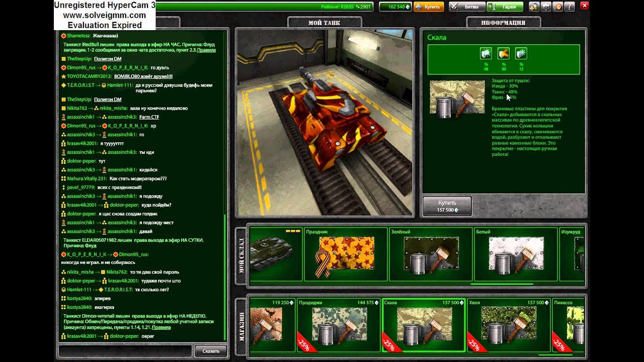Click rank icon next to Shameless
644x362 pixels.
pos(63,36)
